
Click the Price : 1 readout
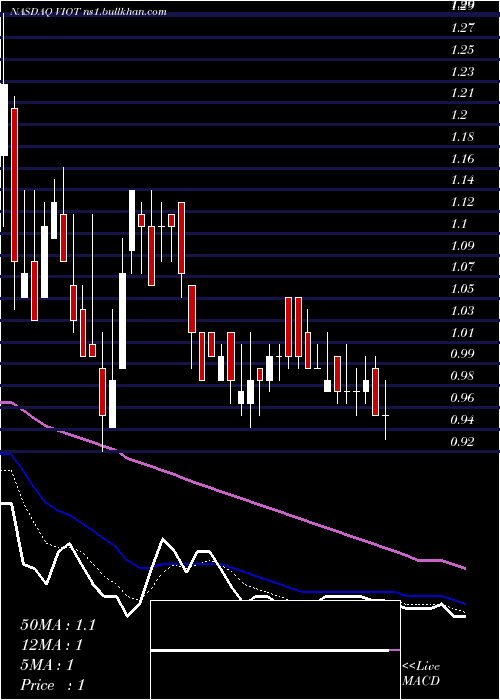[53, 685]
